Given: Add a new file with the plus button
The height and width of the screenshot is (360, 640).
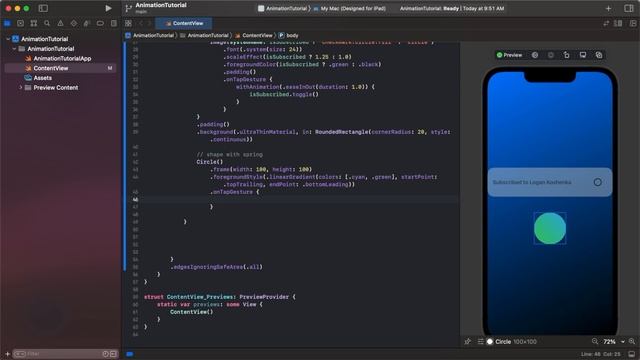Looking at the screenshot, I should (7, 354).
